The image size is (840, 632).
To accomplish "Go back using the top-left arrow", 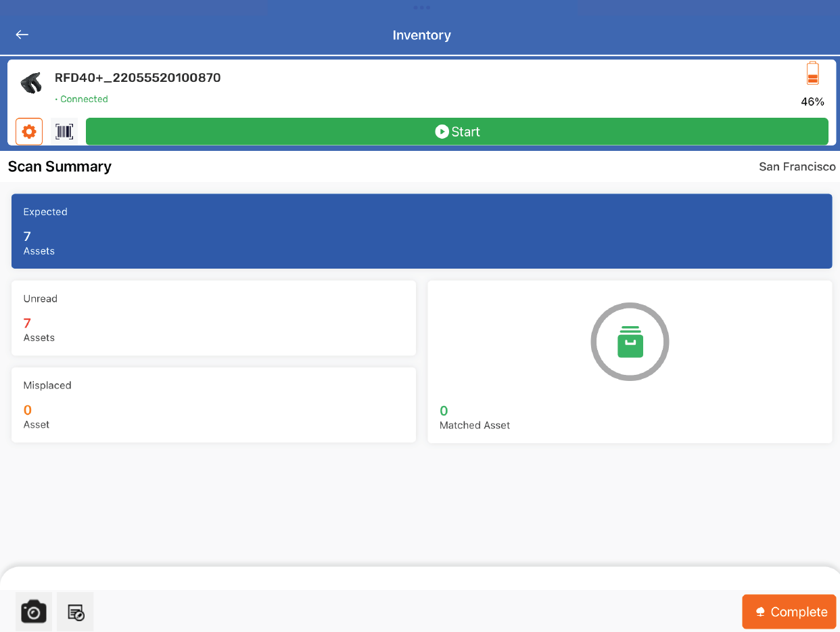I will click(22, 35).
